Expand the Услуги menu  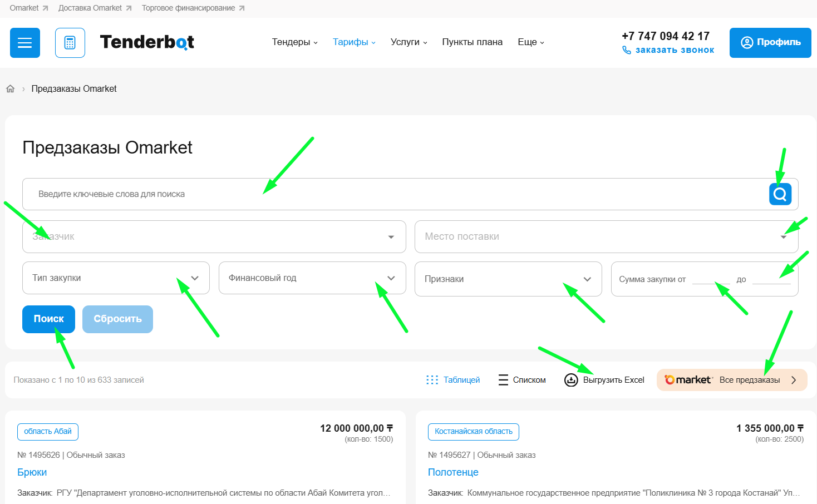click(408, 42)
